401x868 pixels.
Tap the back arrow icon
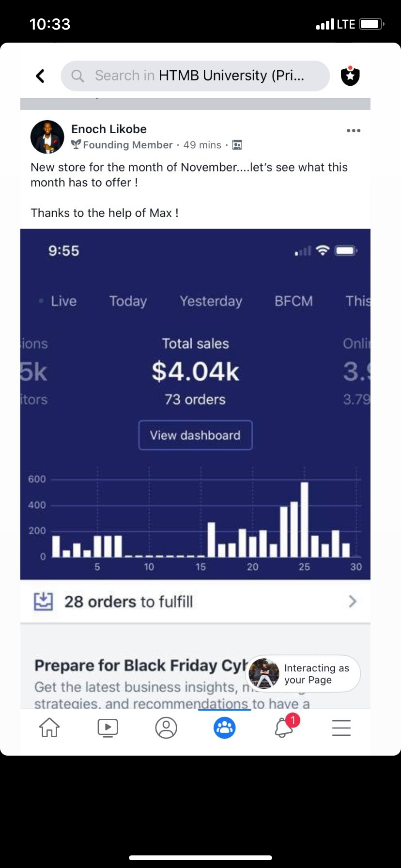point(41,76)
